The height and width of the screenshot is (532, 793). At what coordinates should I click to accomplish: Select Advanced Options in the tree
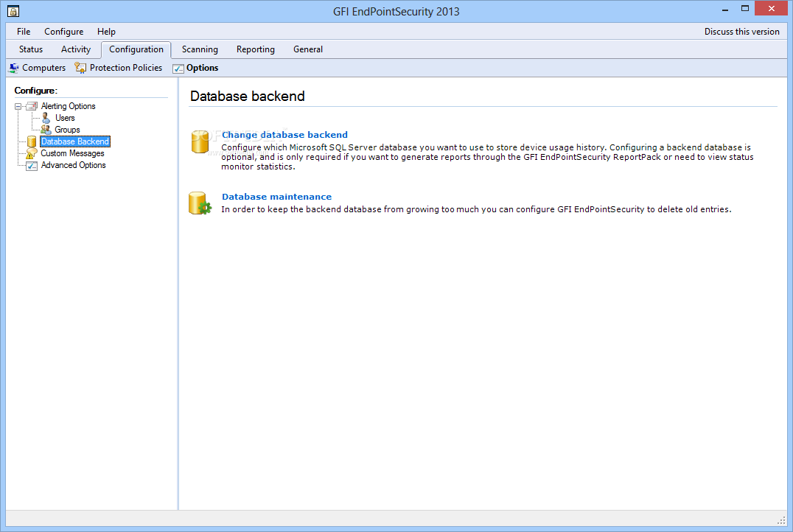point(74,165)
